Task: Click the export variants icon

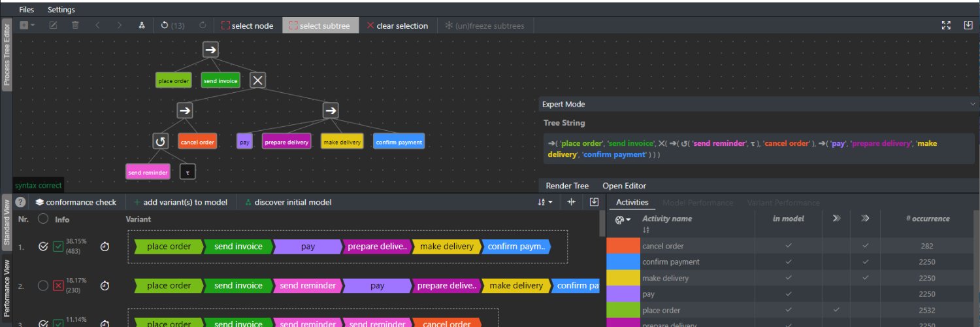Action: [594, 202]
